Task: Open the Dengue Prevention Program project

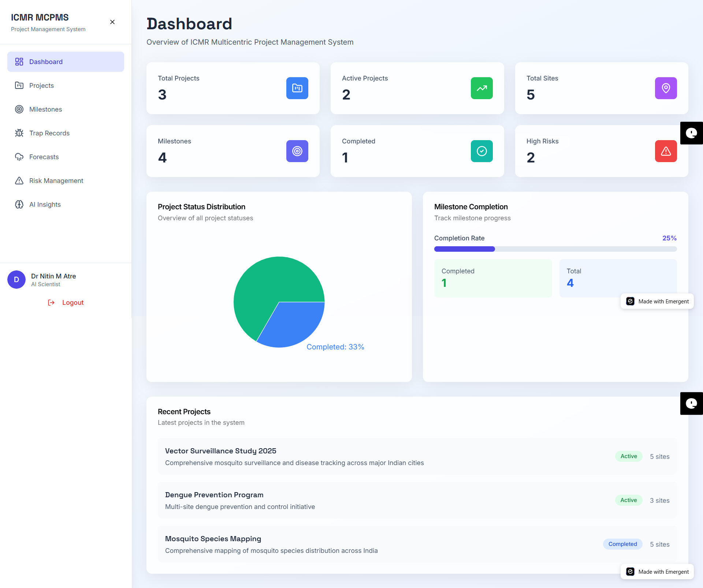Action: [x=214, y=495]
